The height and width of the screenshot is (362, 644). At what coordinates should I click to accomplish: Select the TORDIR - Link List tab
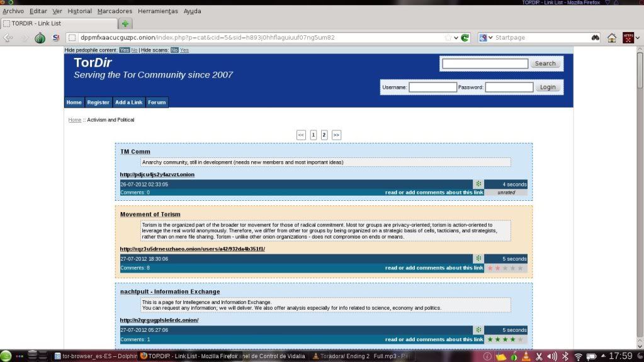(59, 23)
